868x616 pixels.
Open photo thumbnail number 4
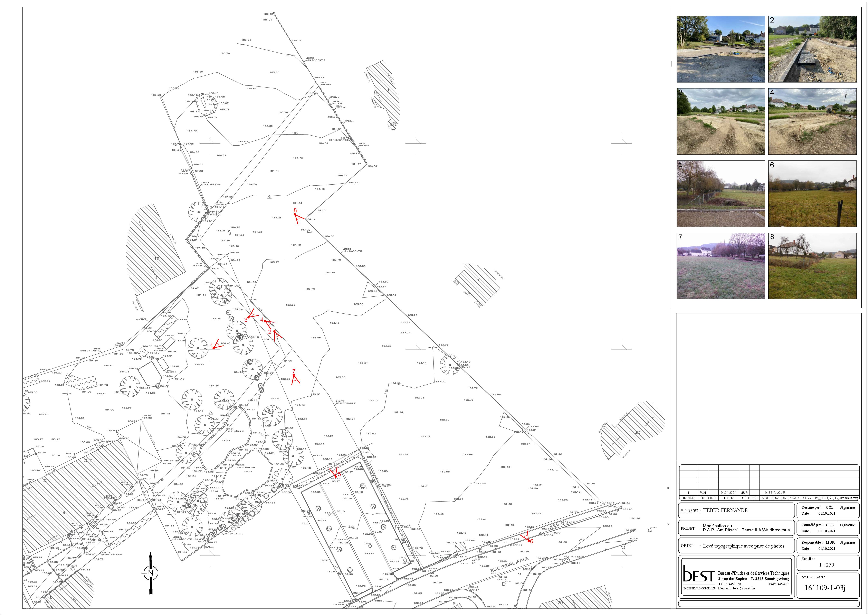(x=812, y=121)
